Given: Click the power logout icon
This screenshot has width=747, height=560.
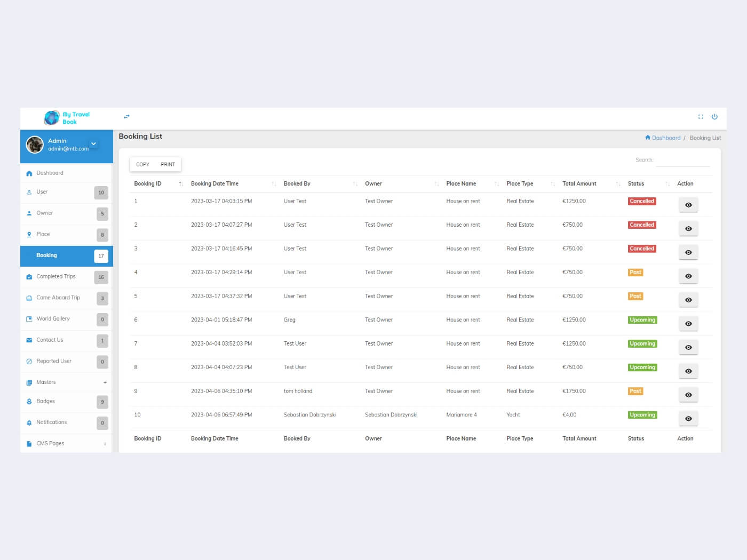Looking at the screenshot, I should pos(714,117).
